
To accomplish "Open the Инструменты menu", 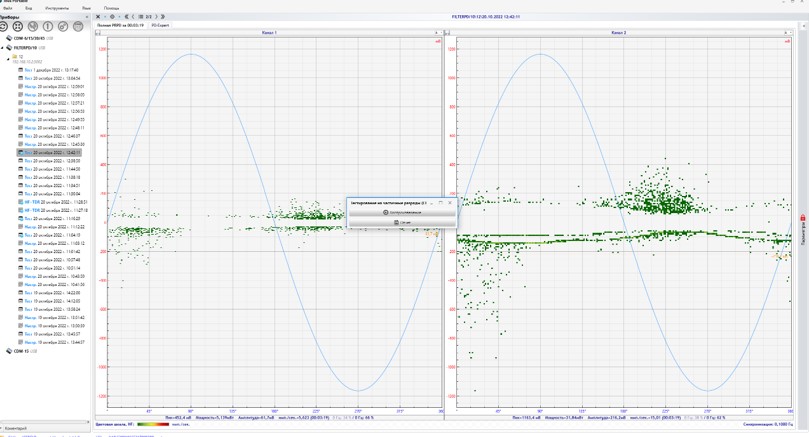I will coord(57,8).
